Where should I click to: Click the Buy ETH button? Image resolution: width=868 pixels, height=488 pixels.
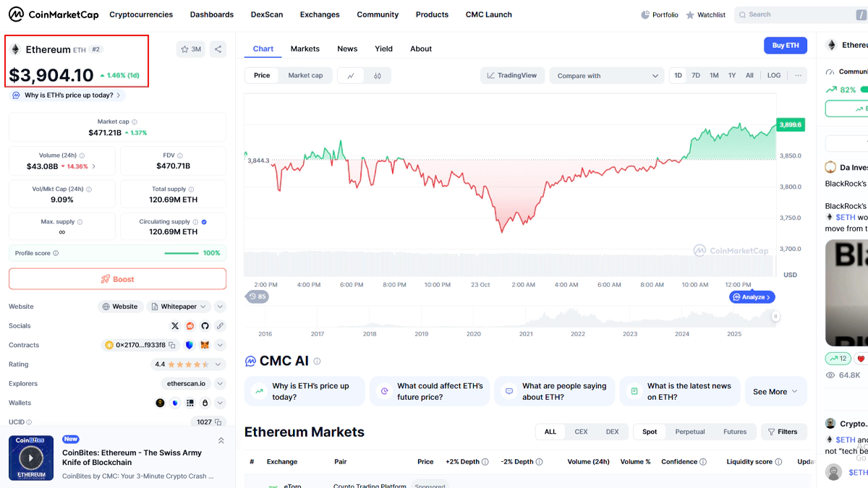point(785,46)
